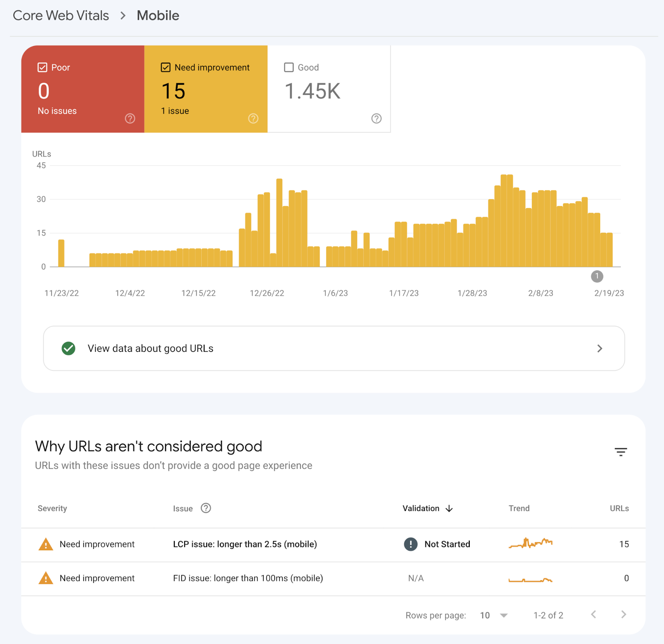Uncheck the Need improvement checkbox
The image size is (664, 644).
point(166,67)
